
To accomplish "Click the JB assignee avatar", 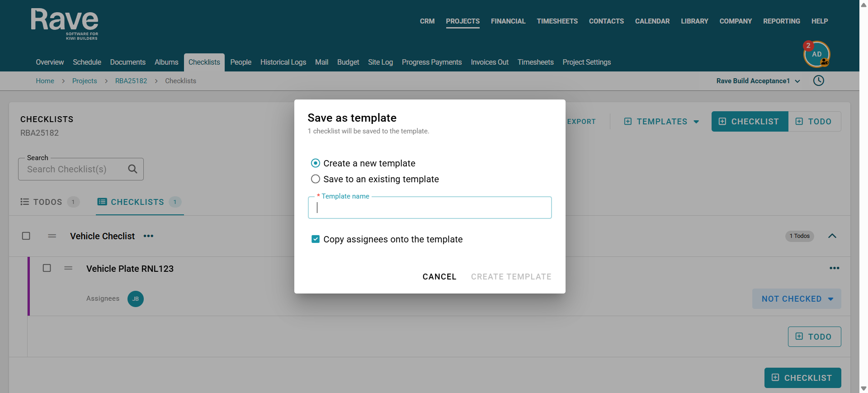I will pyautogui.click(x=136, y=299).
